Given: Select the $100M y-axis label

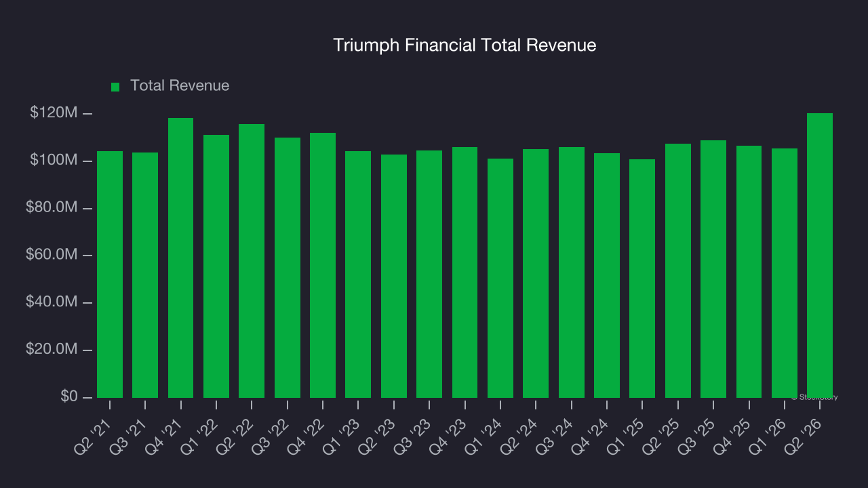Looking at the screenshot, I should [x=54, y=160].
